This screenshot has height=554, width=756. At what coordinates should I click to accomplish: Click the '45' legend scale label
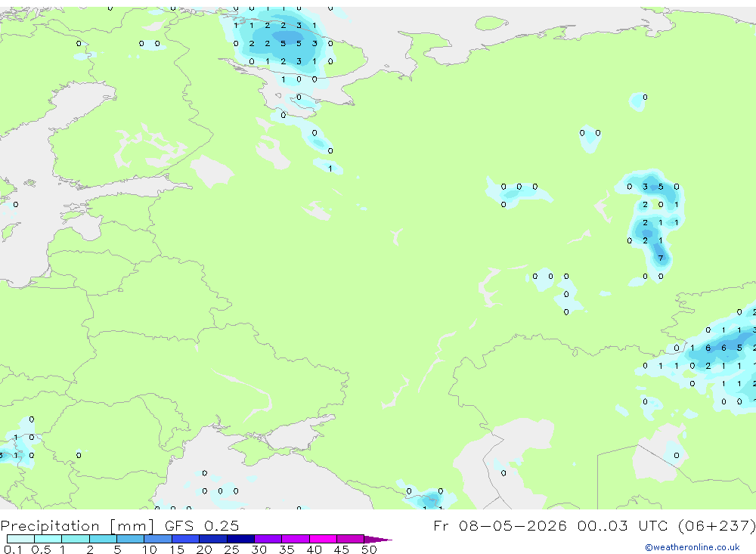pos(342,549)
